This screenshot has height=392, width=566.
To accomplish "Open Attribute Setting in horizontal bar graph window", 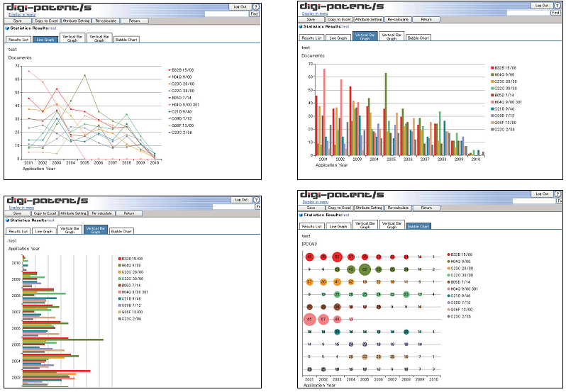I will tap(73, 213).
